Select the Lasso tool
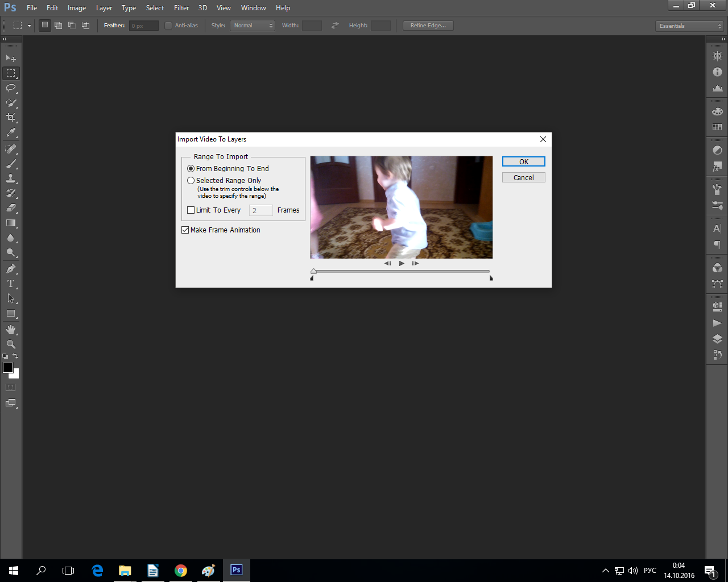 tap(11, 88)
